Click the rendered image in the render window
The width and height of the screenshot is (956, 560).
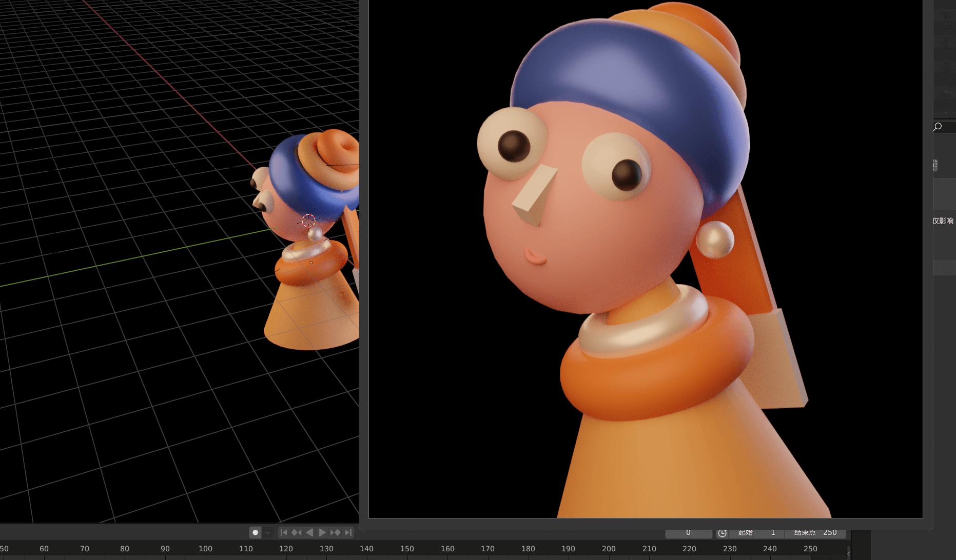point(646,259)
